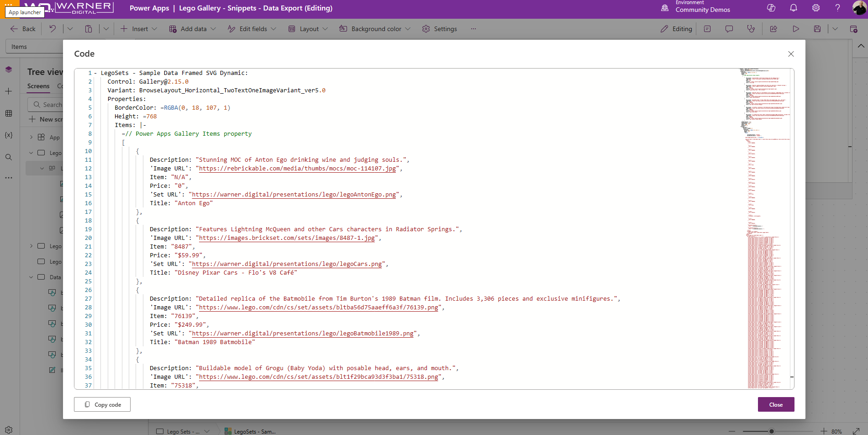Click the code minimap overview

[x=765, y=228]
